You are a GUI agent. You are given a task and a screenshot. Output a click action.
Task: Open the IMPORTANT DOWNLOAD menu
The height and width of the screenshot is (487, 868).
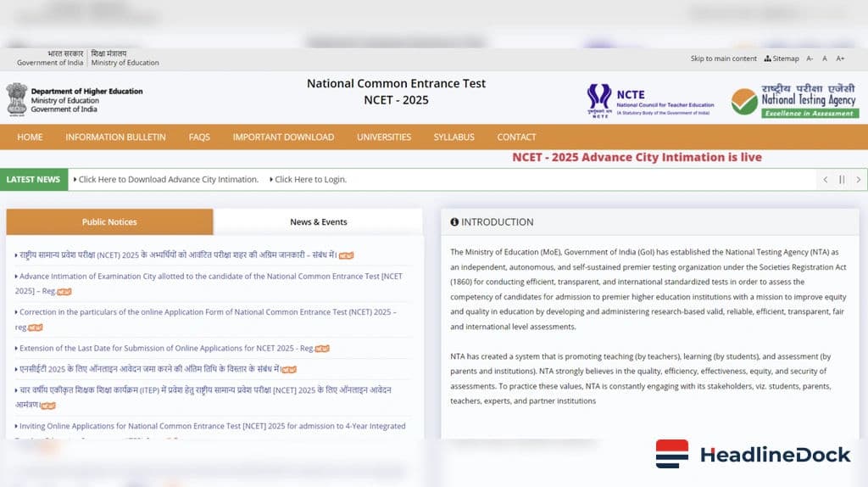[x=283, y=137]
